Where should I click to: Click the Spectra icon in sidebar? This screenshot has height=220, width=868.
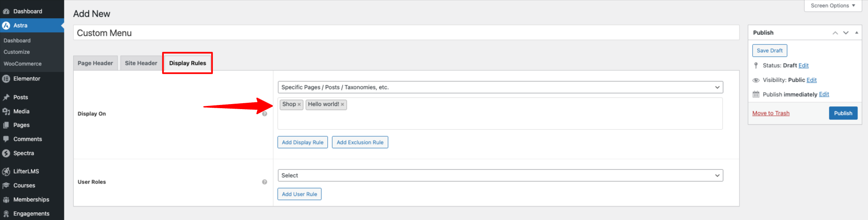click(6, 153)
